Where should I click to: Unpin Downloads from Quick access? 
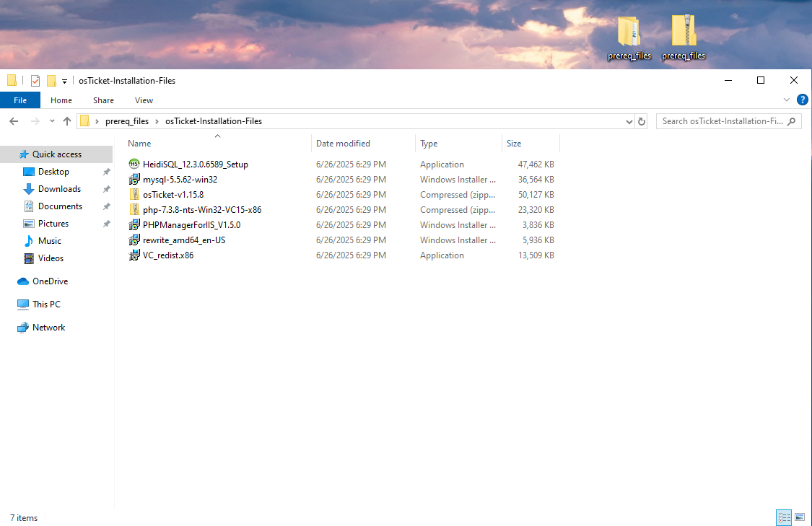point(106,189)
